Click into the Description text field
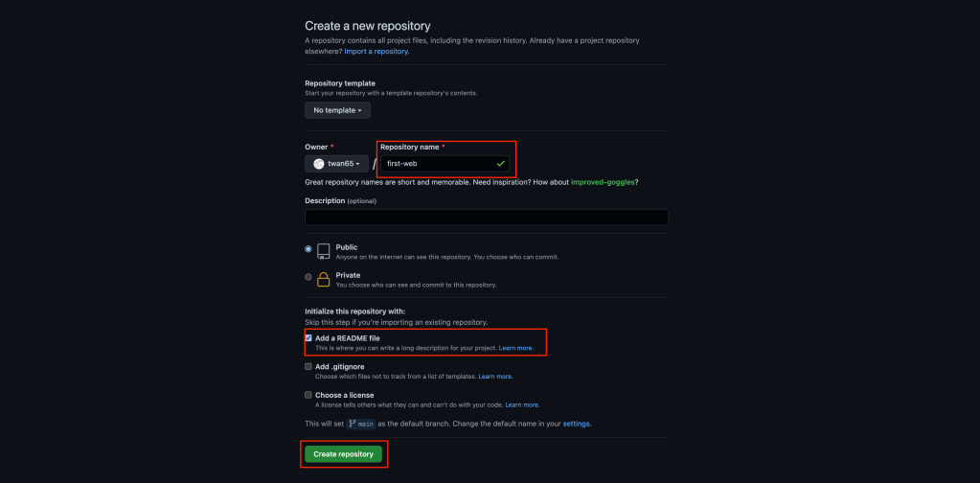This screenshot has height=483, width=980. (487, 218)
